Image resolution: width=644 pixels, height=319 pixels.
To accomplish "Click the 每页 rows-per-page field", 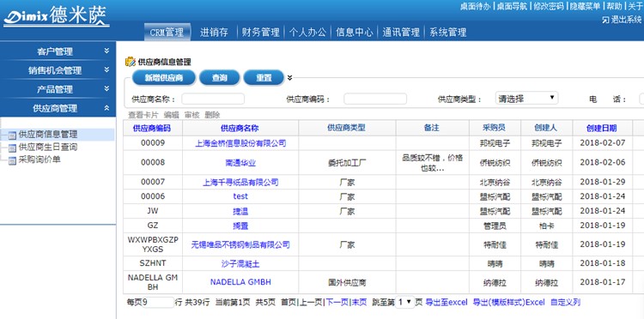I will click(x=158, y=302).
